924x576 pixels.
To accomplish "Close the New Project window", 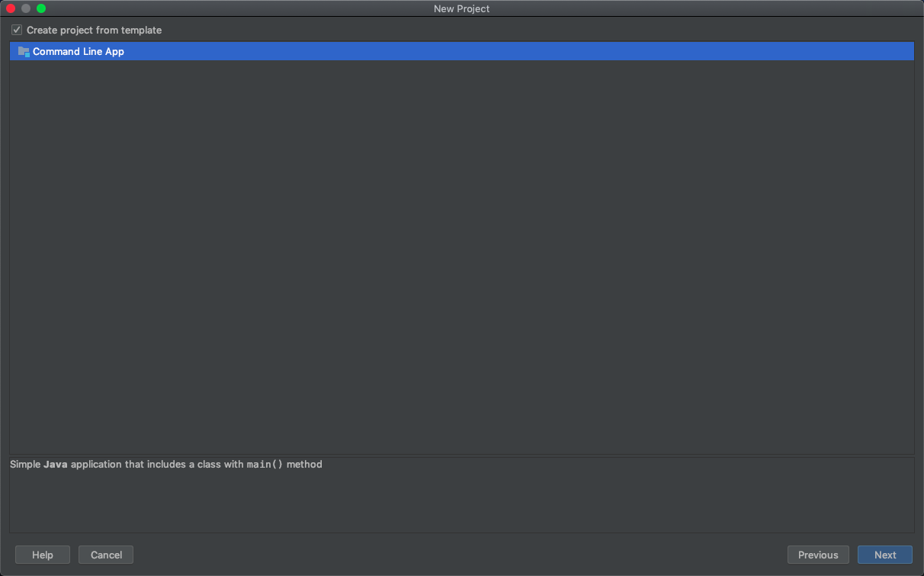I will [x=9, y=8].
